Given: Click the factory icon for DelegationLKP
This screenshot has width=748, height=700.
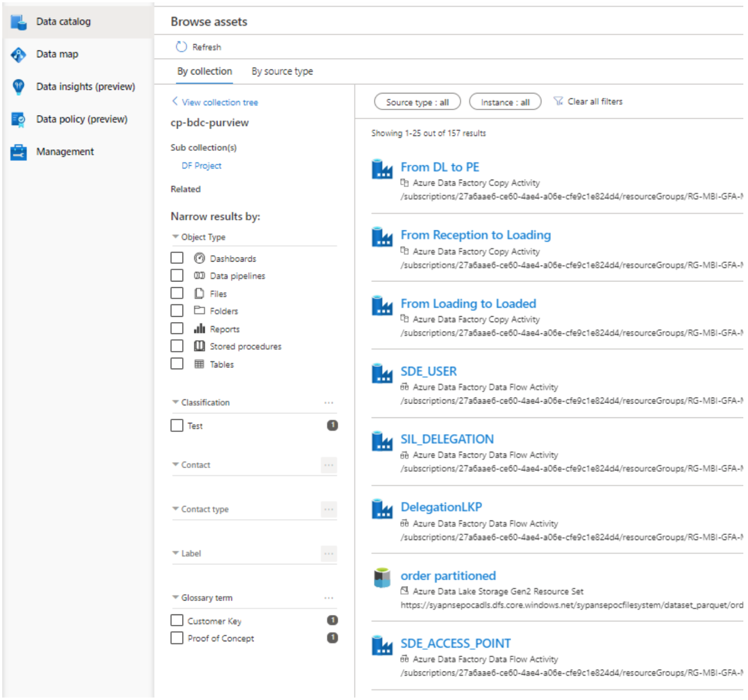Looking at the screenshot, I should [382, 509].
